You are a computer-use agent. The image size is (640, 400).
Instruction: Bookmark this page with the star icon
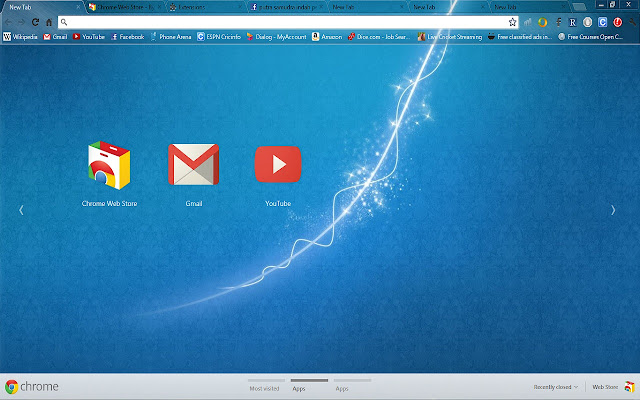512,22
